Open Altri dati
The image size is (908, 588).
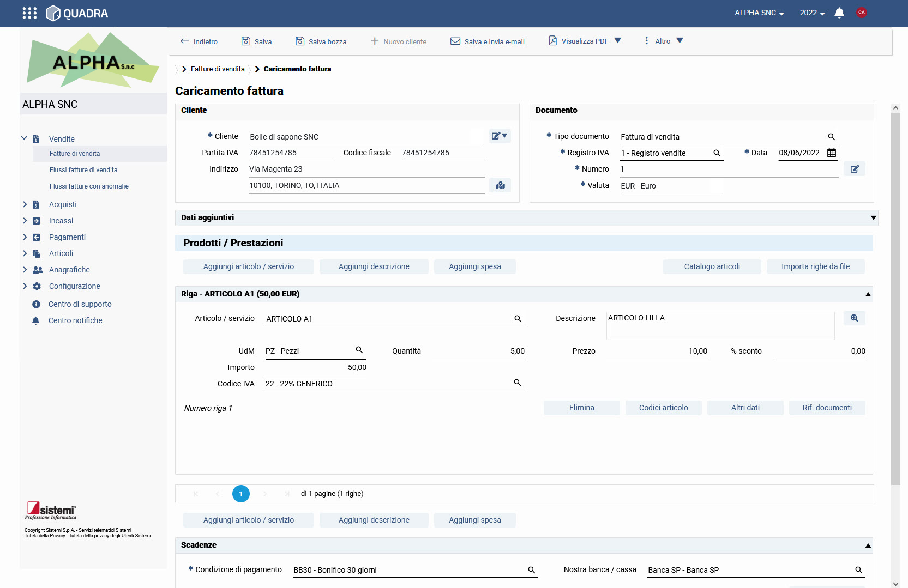[745, 408]
